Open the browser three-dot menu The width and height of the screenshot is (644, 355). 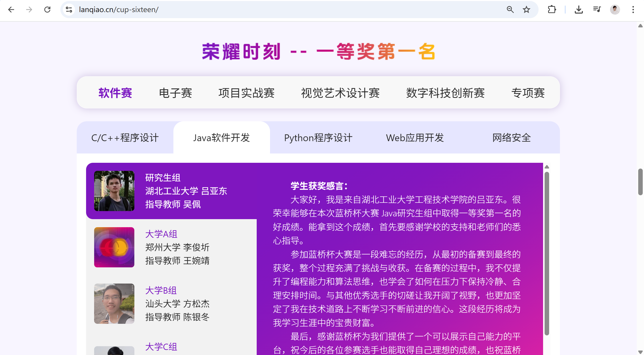coord(633,10)
